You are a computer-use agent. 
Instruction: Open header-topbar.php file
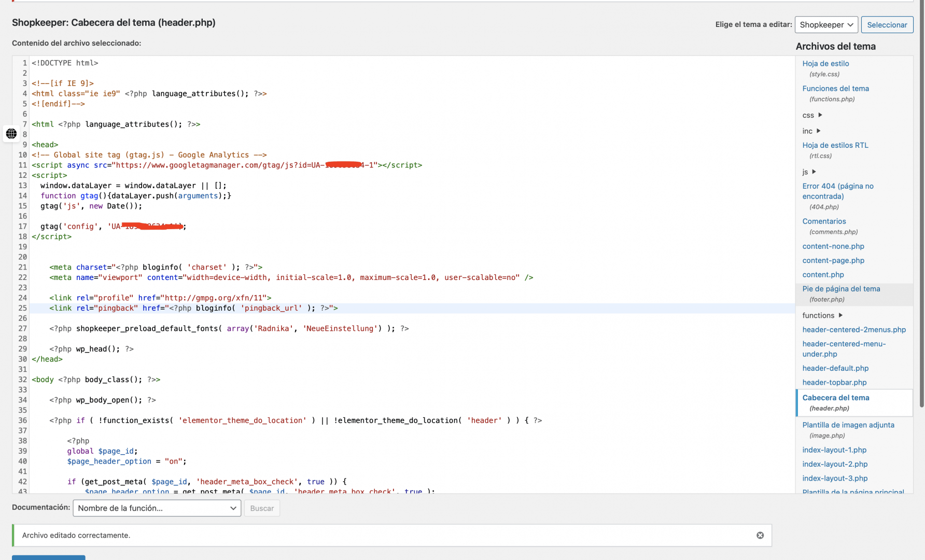coord(834,382)
